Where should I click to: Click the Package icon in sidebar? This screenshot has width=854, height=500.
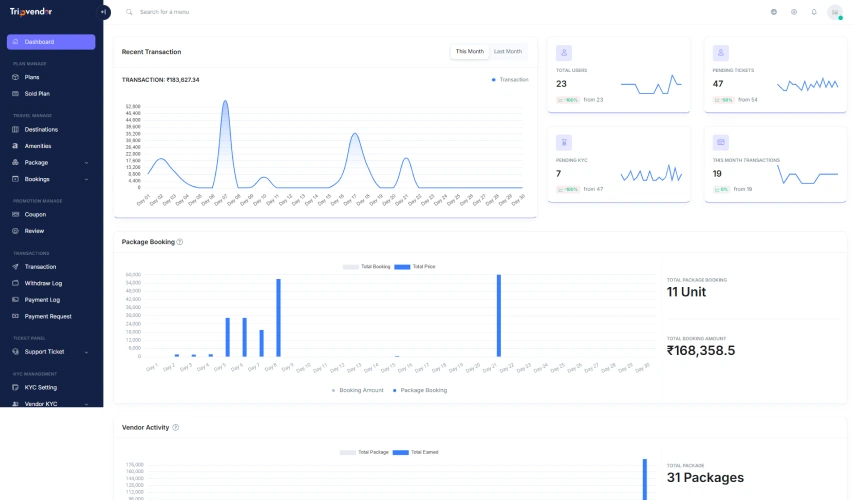point(15,162)
